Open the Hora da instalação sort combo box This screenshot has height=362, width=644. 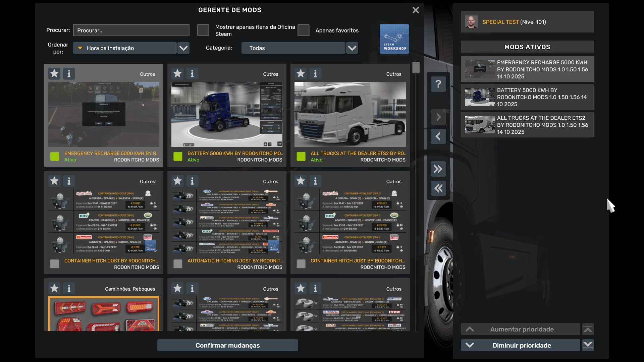click(x=125, y=48)
